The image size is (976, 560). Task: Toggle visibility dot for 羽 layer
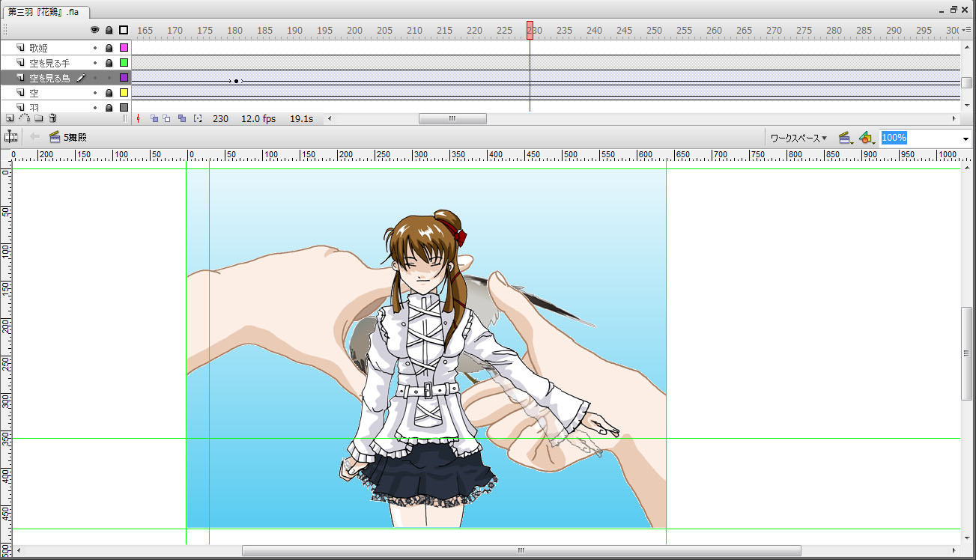(95, 108)
